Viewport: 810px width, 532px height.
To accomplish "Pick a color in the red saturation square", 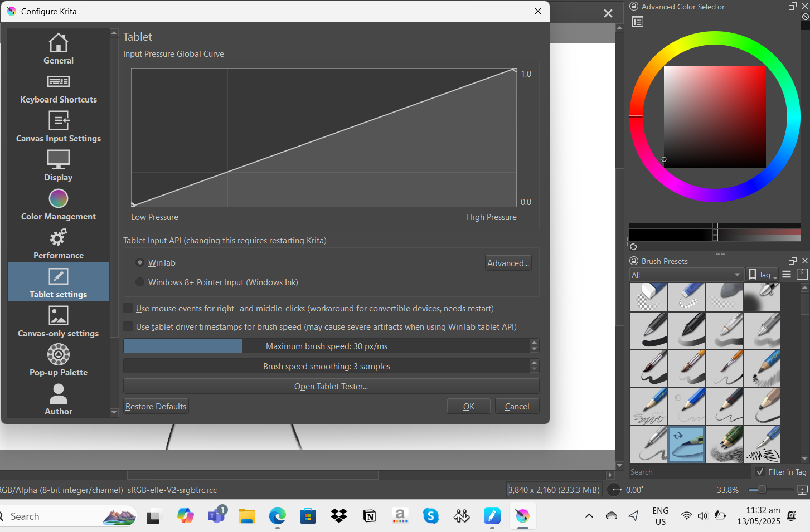I will [715, 117].
